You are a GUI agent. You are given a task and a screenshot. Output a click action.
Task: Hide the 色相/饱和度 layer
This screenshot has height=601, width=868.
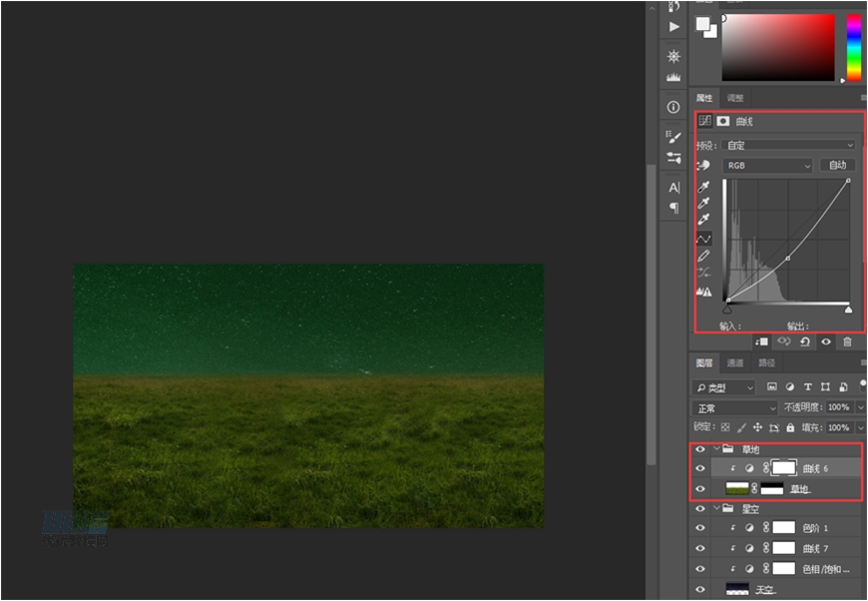tap(700, 569)
